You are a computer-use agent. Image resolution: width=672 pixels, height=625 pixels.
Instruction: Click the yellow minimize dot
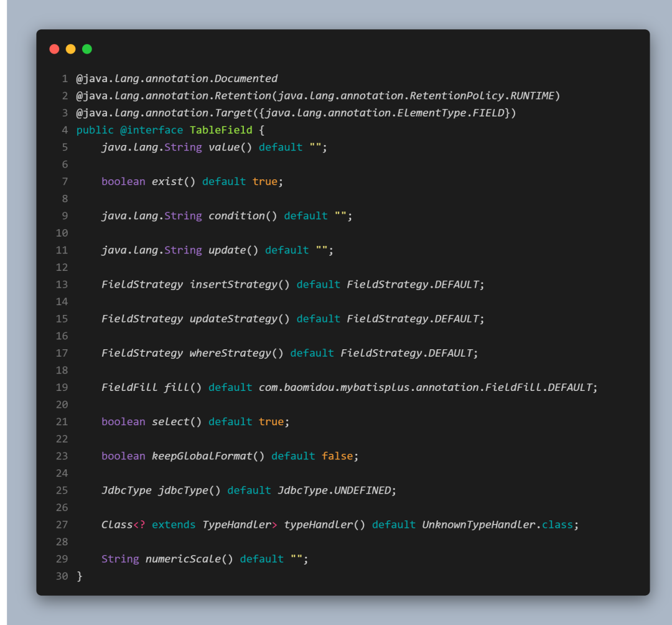tap(71, 49)
